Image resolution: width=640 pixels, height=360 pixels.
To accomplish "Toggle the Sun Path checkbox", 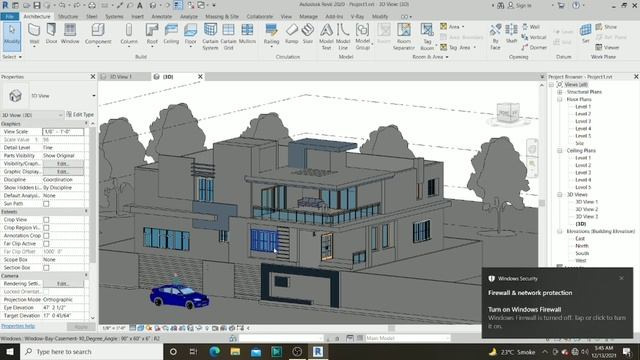I will point(46,204).
